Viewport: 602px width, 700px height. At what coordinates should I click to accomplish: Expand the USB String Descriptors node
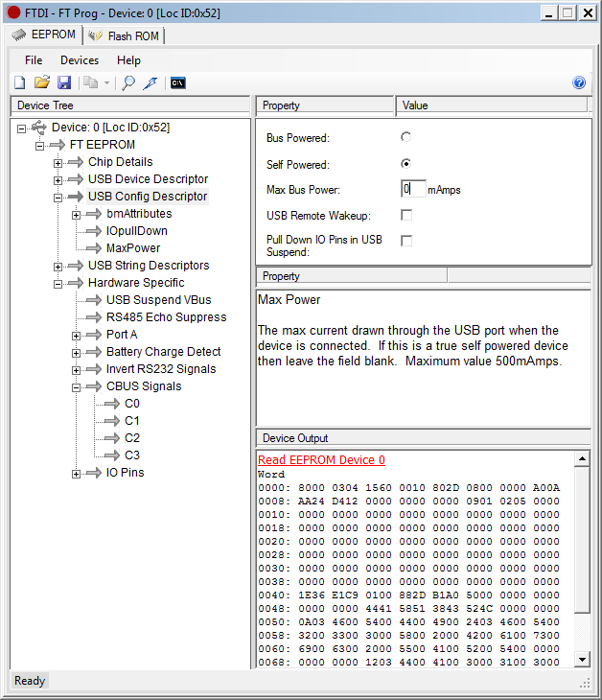pyautogui.click(x=58, y=267)
